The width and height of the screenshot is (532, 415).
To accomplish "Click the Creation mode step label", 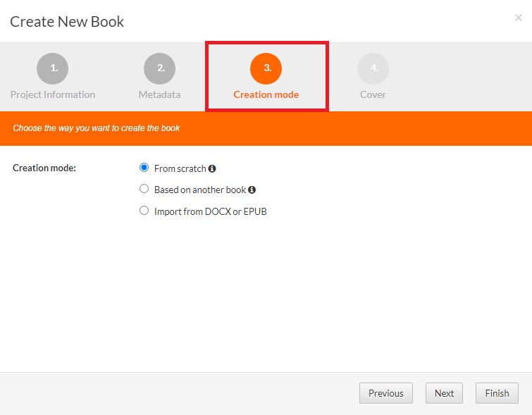I will coord(266,94).
